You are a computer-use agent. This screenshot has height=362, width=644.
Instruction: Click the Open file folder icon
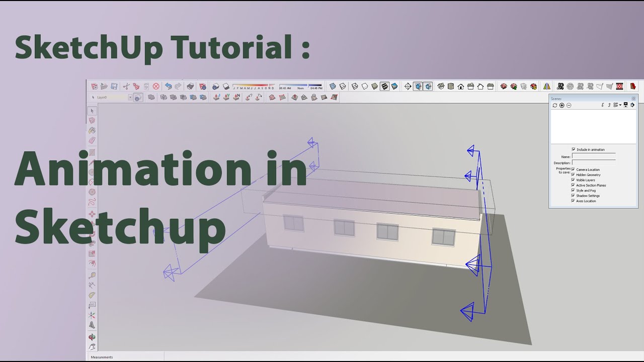click(x=104, y=86)
